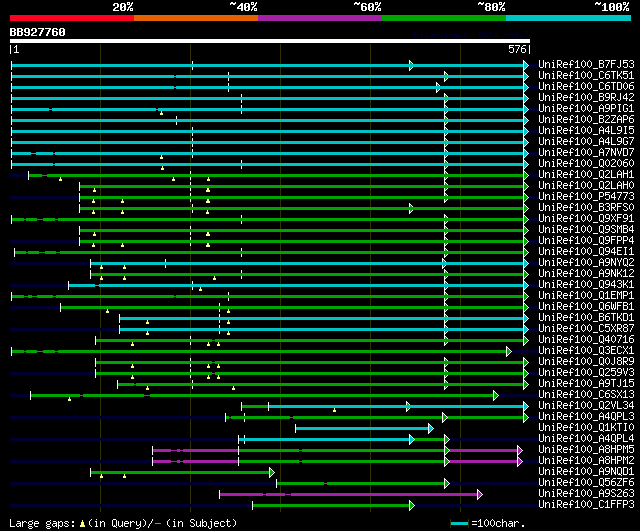Select the UniRef100_Q9XF91 label
Image resolution: width=640 pixels, height=531 pixels.
(586, 219)
